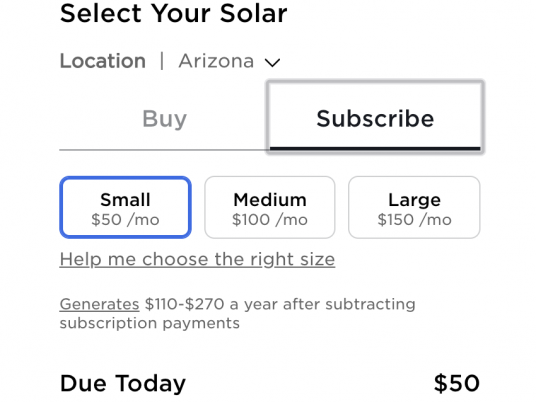The image size is (536, 402).
Task: Click the Due Today label
Action: point(123,383)
